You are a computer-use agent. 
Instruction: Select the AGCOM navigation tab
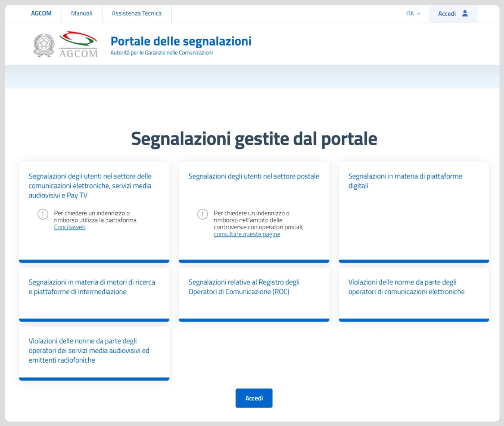(x=41, y=13)
